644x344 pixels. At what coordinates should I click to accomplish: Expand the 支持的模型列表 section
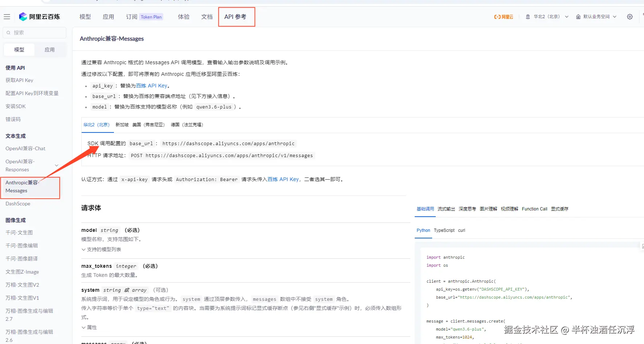(101, 249)
